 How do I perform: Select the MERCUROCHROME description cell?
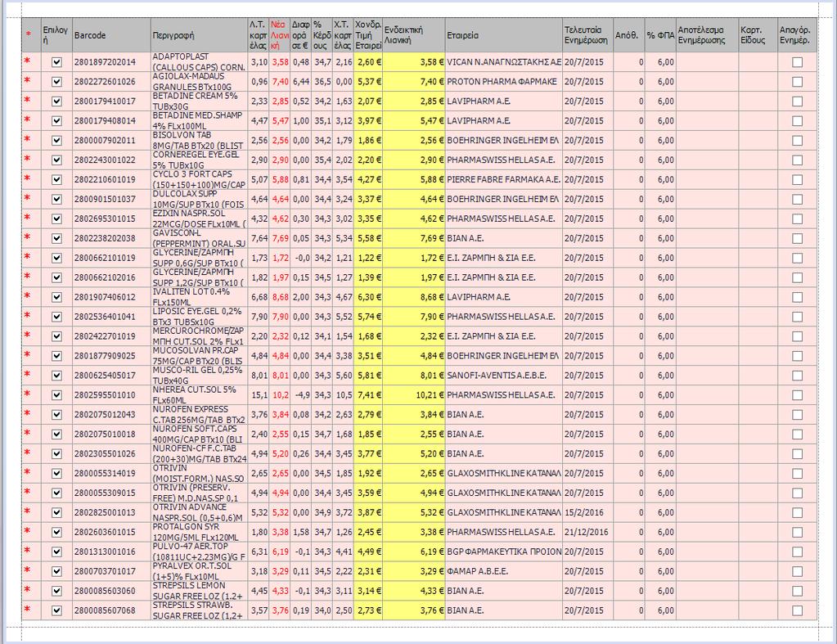[x=199, y=336]
